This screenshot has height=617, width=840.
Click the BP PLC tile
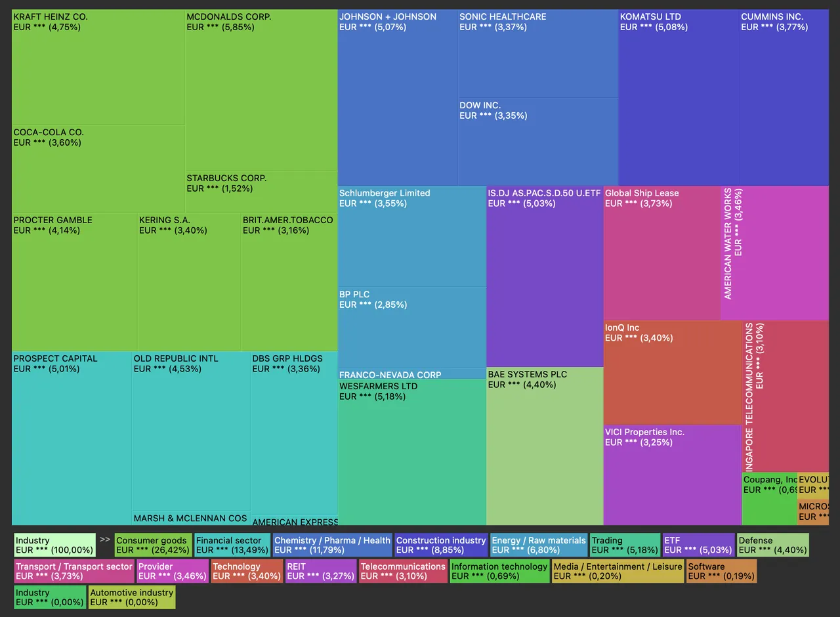pos(412,327)
